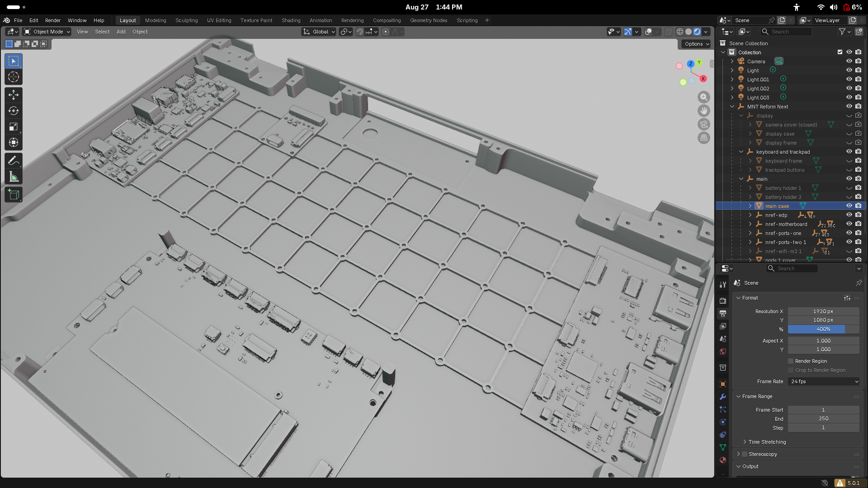Open Frame Rate 24 fps dropdown
The image size is (868, 488).
click(x=824, y=381)
